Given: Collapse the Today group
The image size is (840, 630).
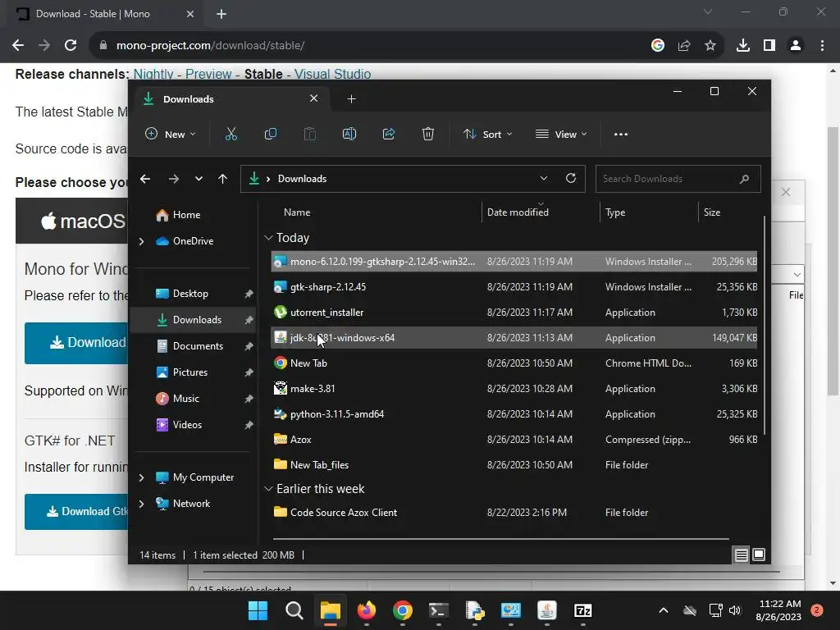Looking at the screenshot, I should pos(268,237).
